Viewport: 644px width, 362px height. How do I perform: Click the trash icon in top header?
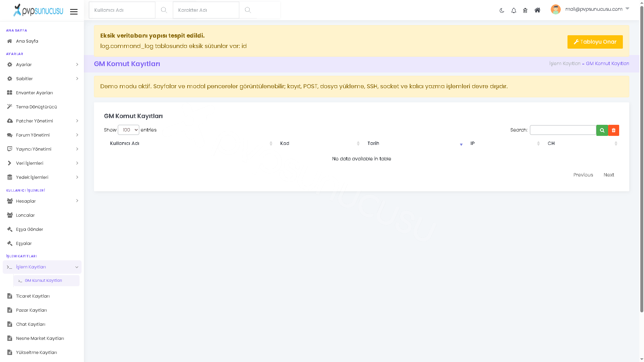(x=525, y=10)
